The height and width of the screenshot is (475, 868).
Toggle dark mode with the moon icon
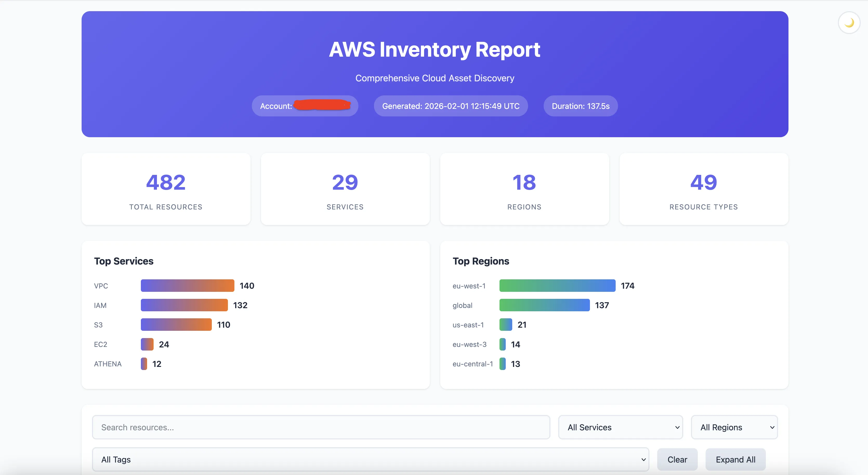click(849, 22)
